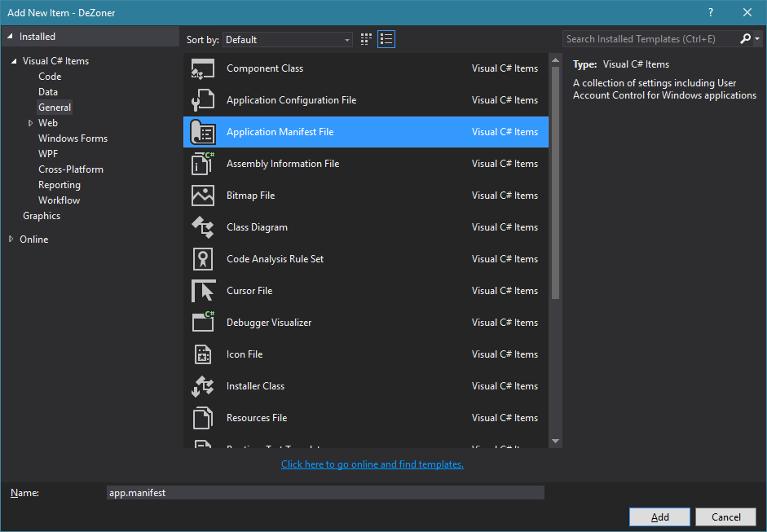Select the Code category
Screen dimensions: 767x532
pyautogui.click(x=50, y=77)
